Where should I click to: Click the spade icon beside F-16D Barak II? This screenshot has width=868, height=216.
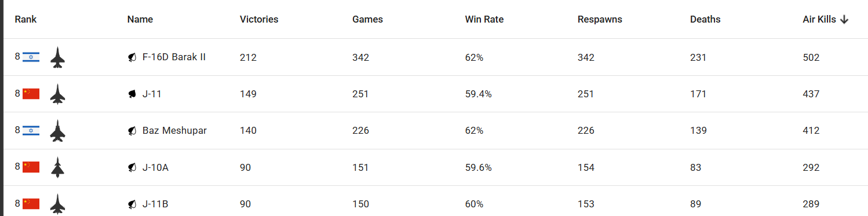[x=132, y=57]
